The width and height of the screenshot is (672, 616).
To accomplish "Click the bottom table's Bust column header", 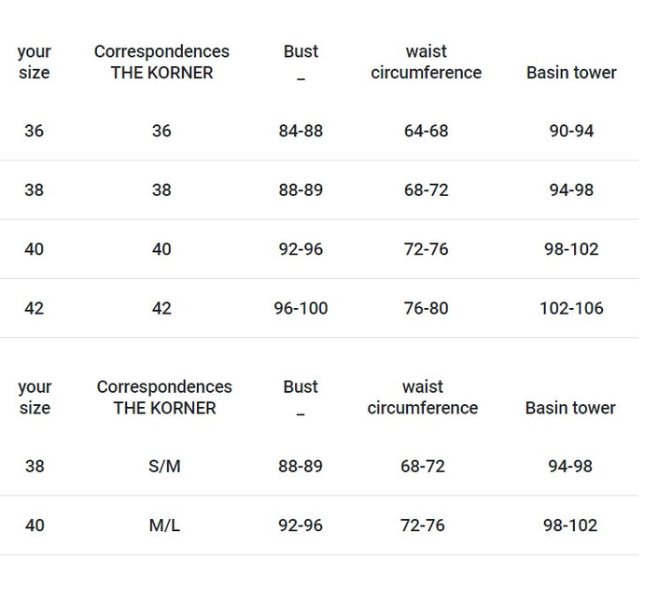I will tap(301, 387).
